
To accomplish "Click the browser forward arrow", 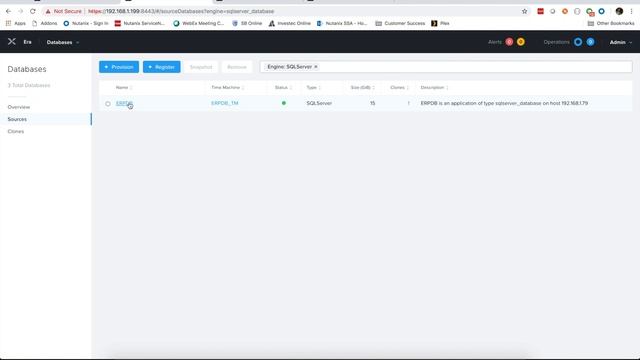I will pyautogui.click(x=20, y=11).
